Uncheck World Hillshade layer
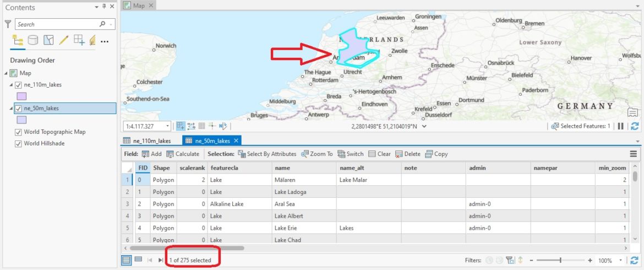Screen dimensions: 644x270 click(18, 144)
